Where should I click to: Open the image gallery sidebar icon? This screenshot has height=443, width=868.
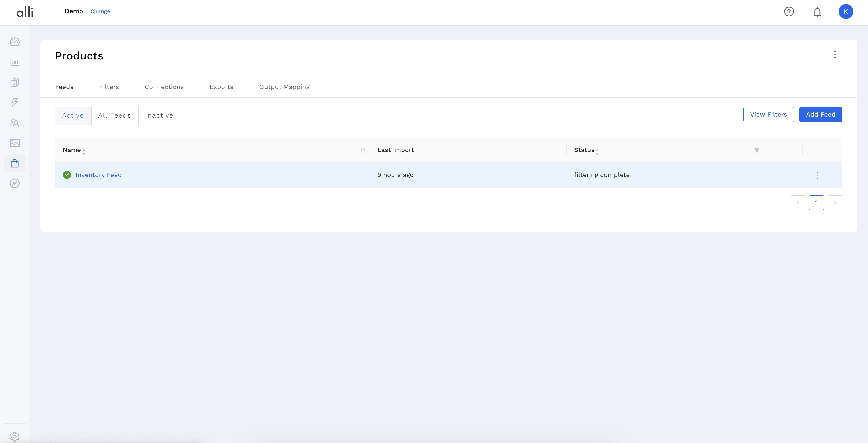[x=14, y=143]
